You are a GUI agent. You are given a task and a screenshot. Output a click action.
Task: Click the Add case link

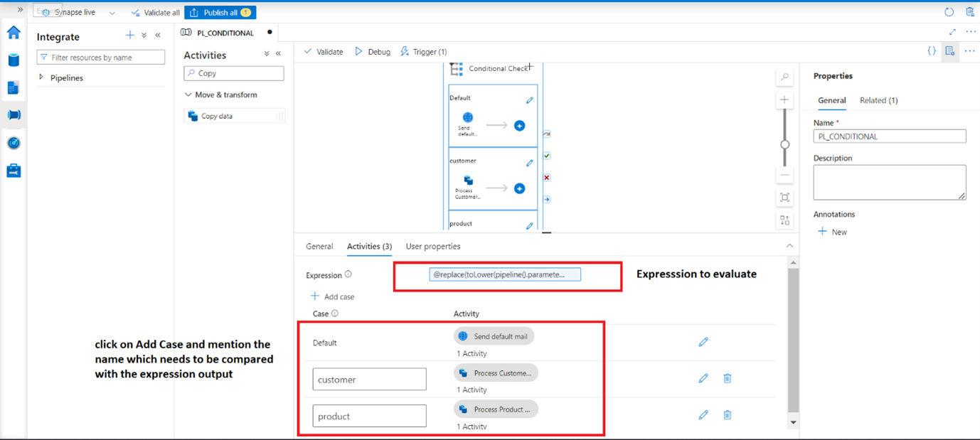331,296
